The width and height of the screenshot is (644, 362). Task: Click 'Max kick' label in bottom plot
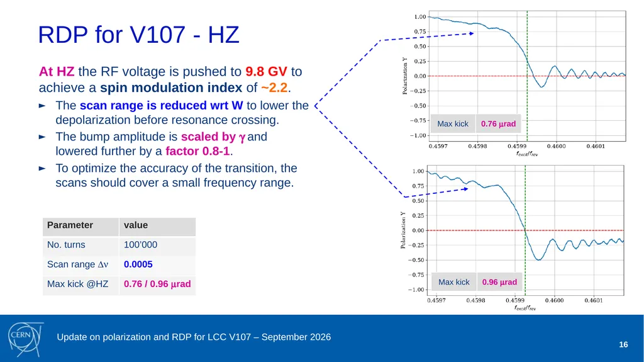pos(454,282)
